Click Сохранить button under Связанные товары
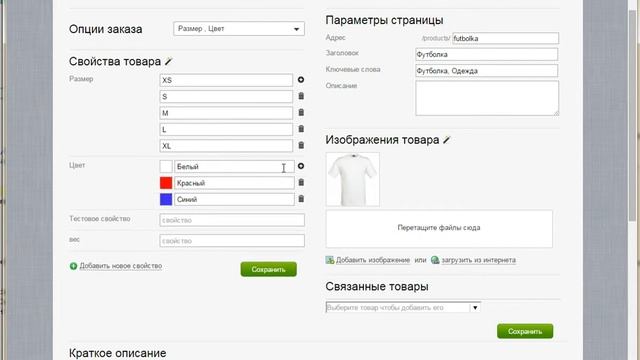Screen dimensions: 640x360 (525, 331)
